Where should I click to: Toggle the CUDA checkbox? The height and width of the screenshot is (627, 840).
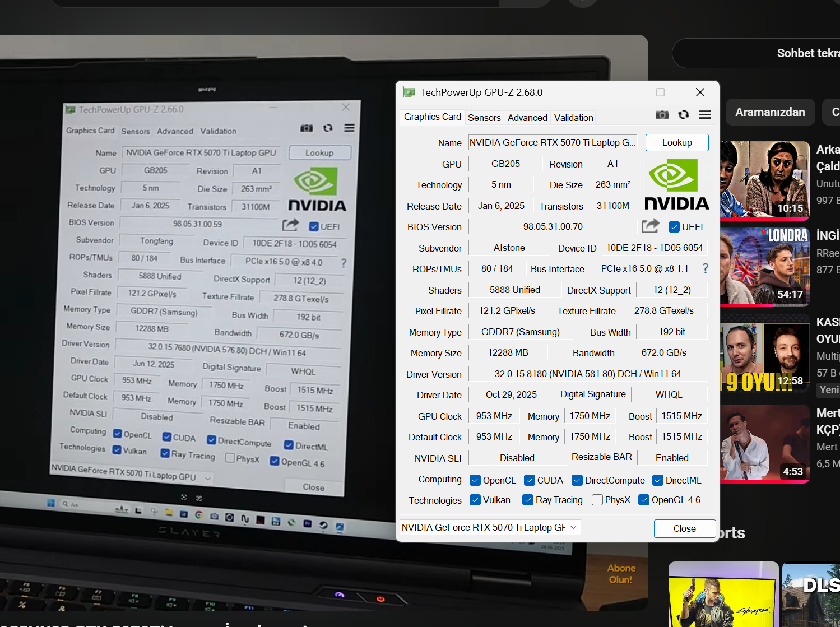(530, 480)
